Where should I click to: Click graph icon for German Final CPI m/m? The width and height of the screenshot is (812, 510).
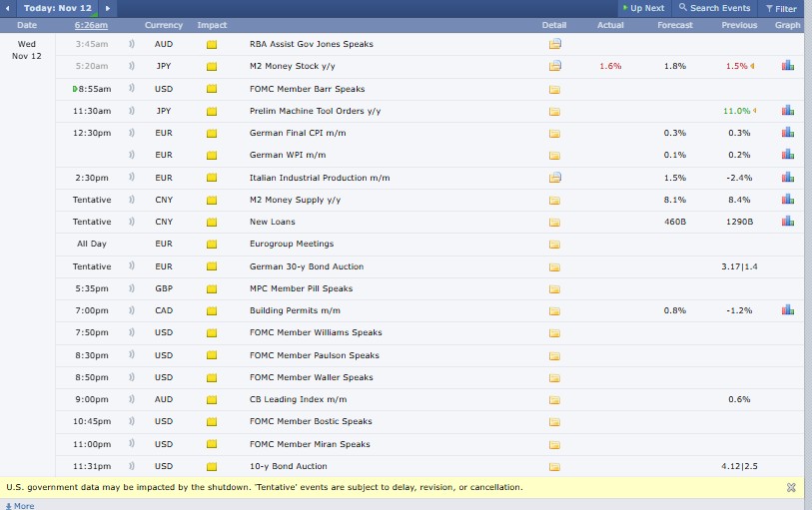coord(787,133)
